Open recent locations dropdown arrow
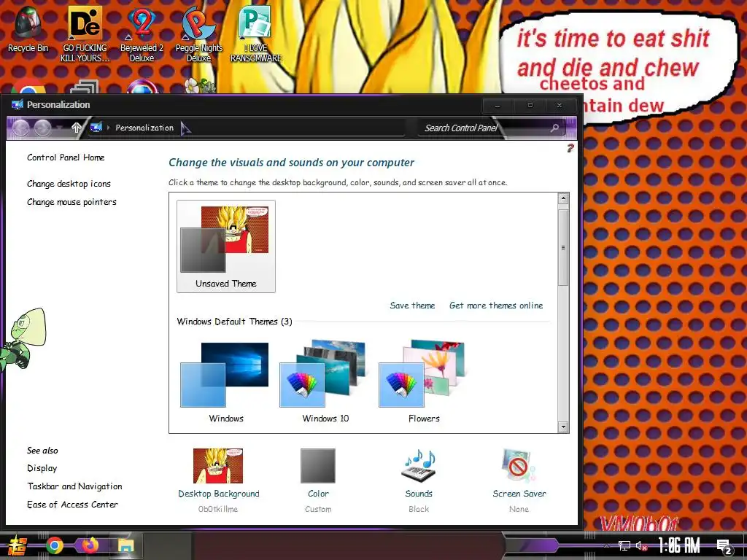Viewport: 747px width, 560px height. click(x=59, y=128)
